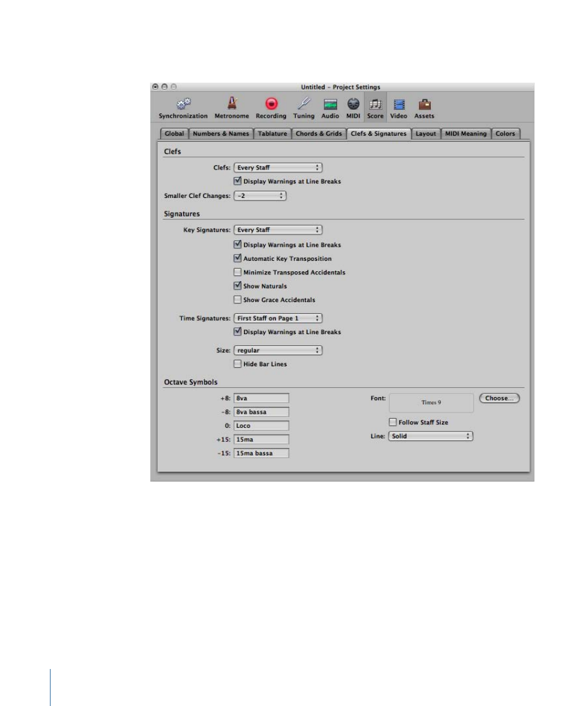Click the +15 field containing 15ma
The image size is (588, 706).
pyautogui.click(x=261, y=440)
